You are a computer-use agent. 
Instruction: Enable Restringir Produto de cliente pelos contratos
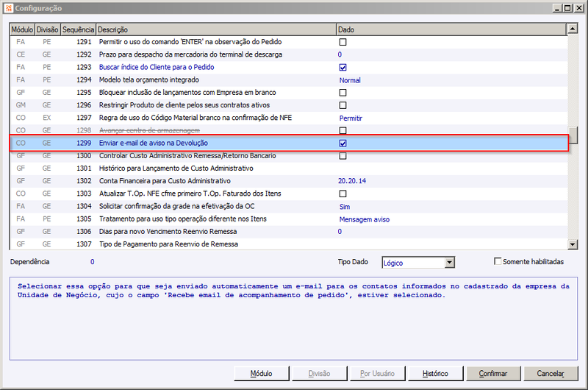point(343,105)
